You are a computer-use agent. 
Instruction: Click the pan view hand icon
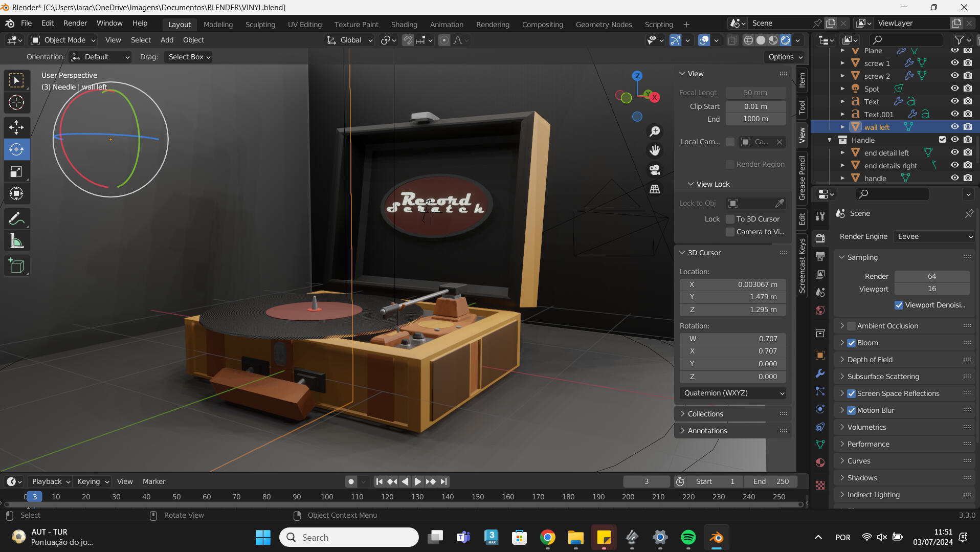[655, 150]
